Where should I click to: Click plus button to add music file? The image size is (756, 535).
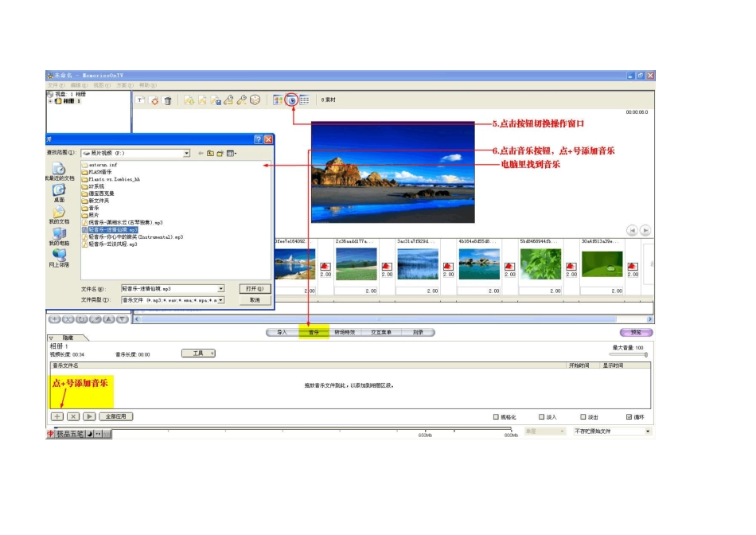tap(57, 416)
